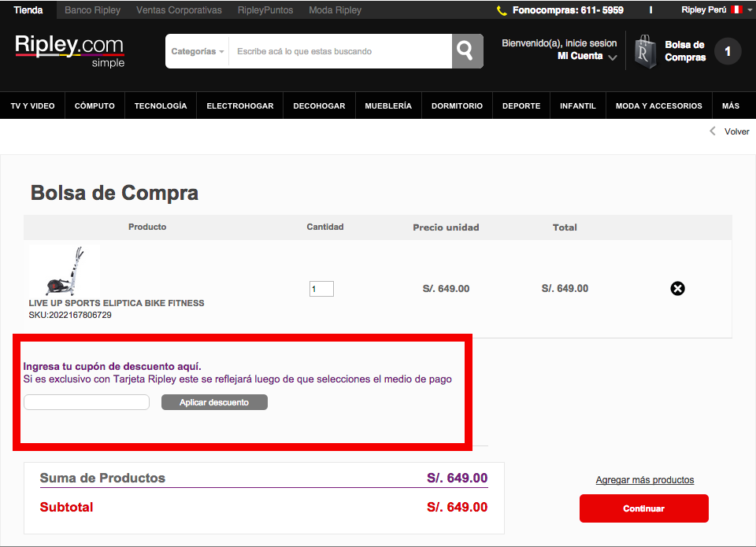The width and height of the screenshot is (756, 547).
Task: Remove the Eliptica Bike item with the X icon
Action: [x=677, y=288]
